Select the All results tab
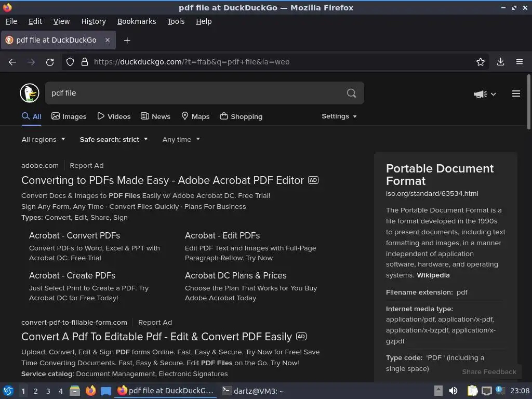This screenshot has width=532, height=399. [x=31, y=116]
